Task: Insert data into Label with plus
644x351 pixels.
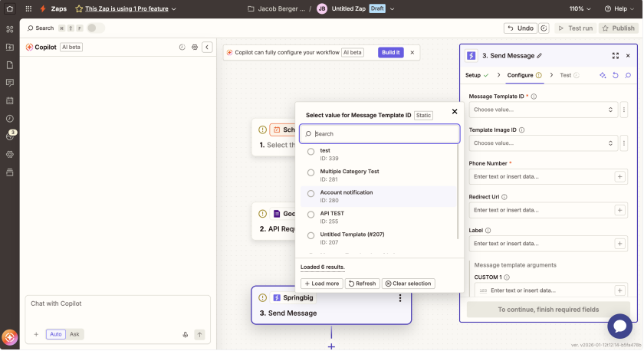Action: [619, 244]
